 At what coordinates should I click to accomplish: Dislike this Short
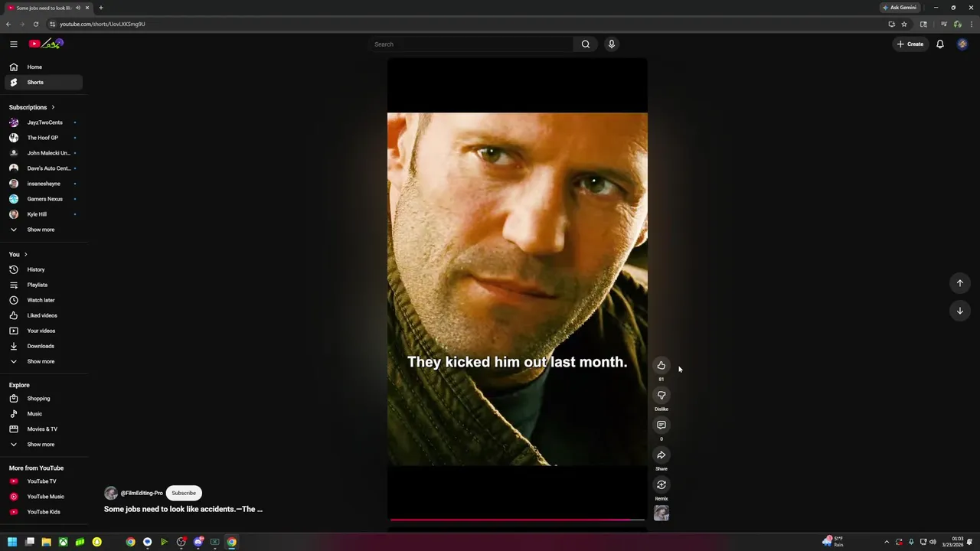point(661,395)
